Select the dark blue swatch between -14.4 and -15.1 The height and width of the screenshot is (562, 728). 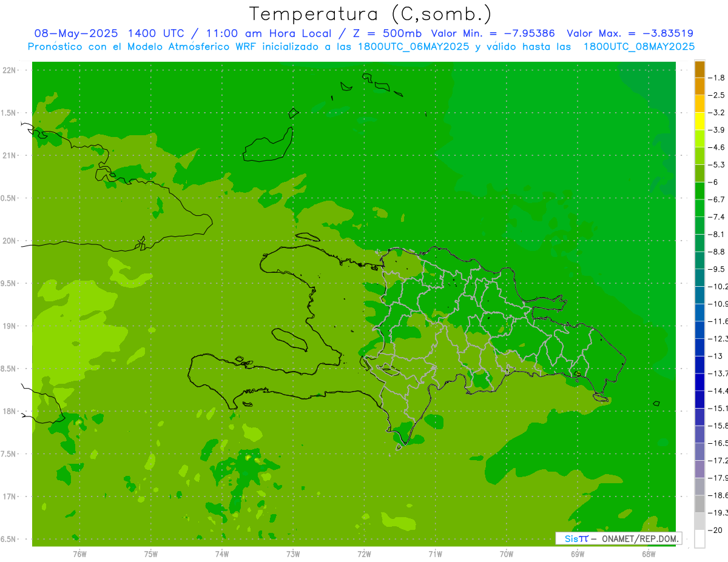(x=699, y=400)
